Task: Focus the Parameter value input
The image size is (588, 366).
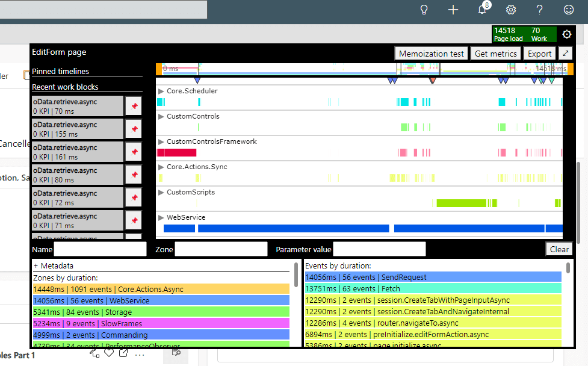Action: pyautogui.click(x=380, y=249)
